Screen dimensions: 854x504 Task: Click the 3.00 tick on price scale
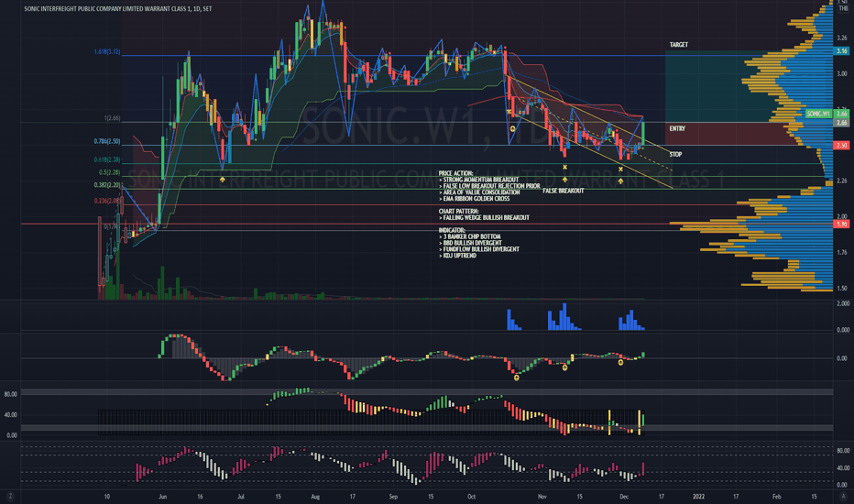pos(842,73)
